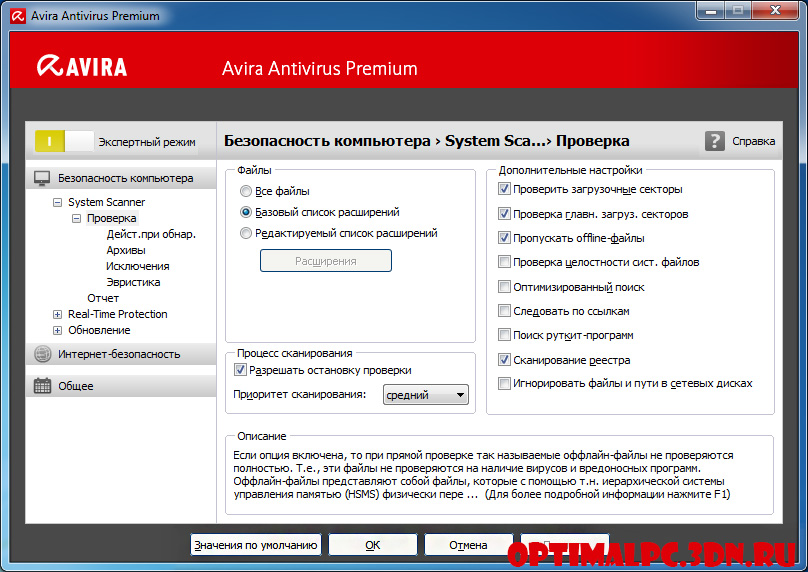808x572 pixels.
Task: Check Игнорировать файлы и пути в сетевых дисках
Action: point(504,383)
